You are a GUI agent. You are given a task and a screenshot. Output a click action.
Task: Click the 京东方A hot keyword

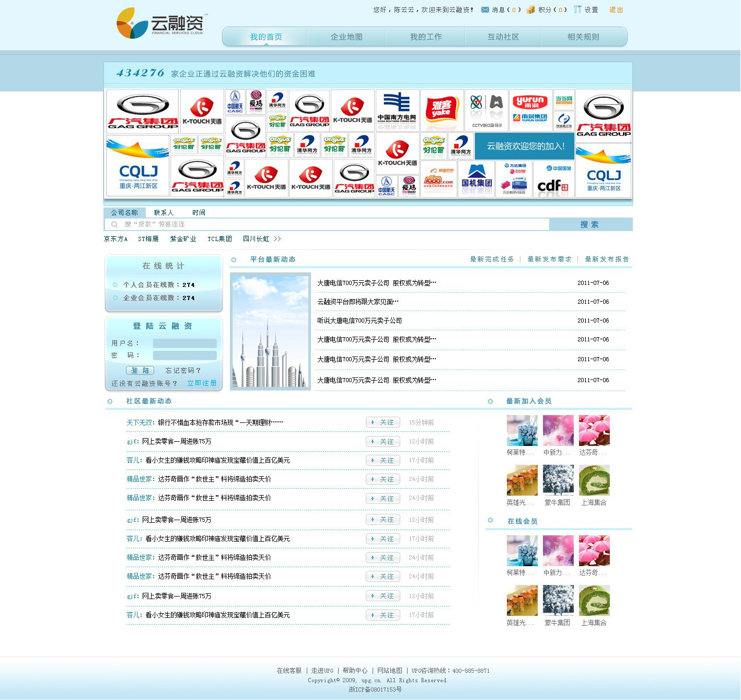115,239
